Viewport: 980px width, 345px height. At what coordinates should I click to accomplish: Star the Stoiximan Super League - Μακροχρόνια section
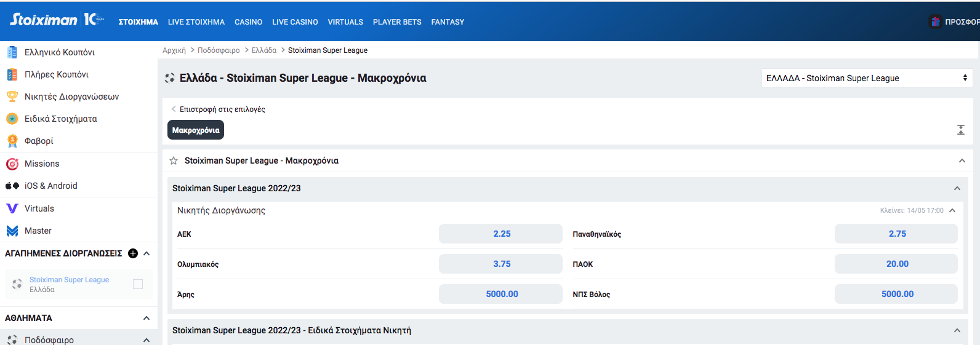(174, 161)
